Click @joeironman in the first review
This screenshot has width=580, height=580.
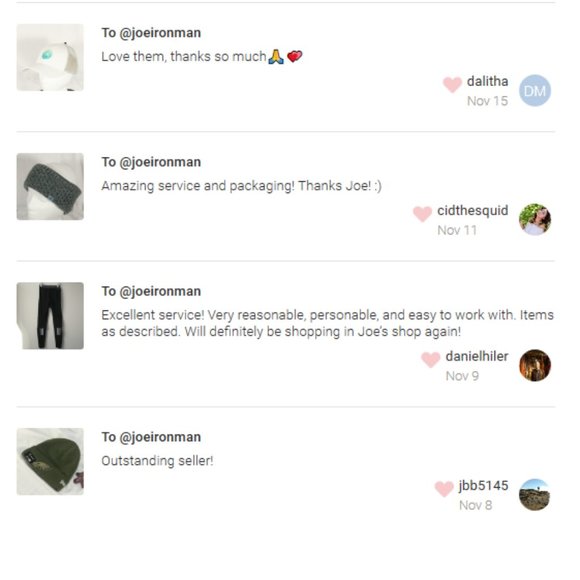(160, 33)
